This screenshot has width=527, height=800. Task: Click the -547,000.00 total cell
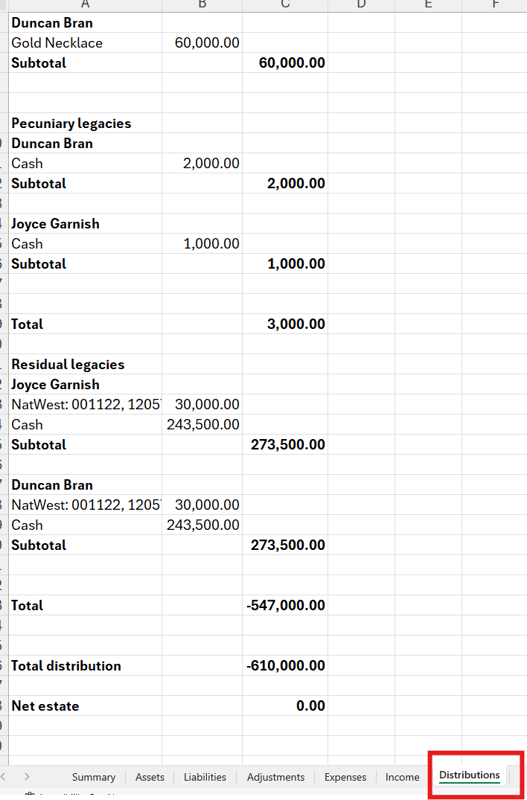point(285,605)
